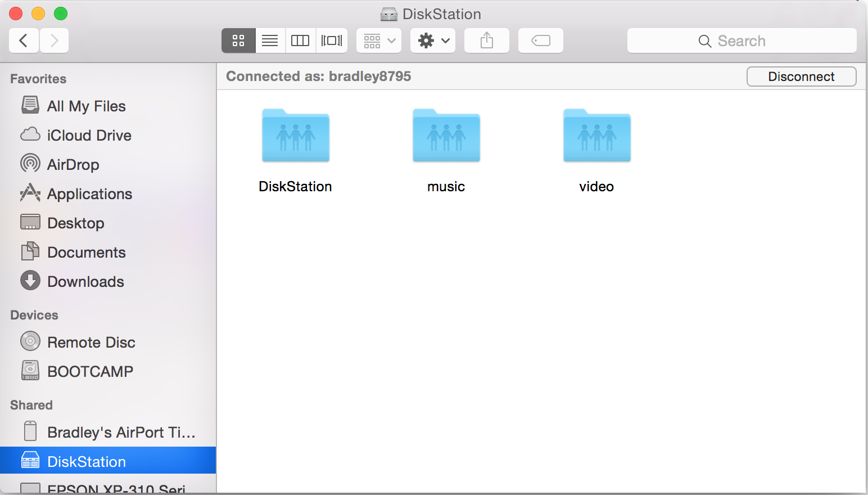Viewport: 868px width, 495px height.
Task: Zoom window with the green button
Action: [x=61, y=13]
